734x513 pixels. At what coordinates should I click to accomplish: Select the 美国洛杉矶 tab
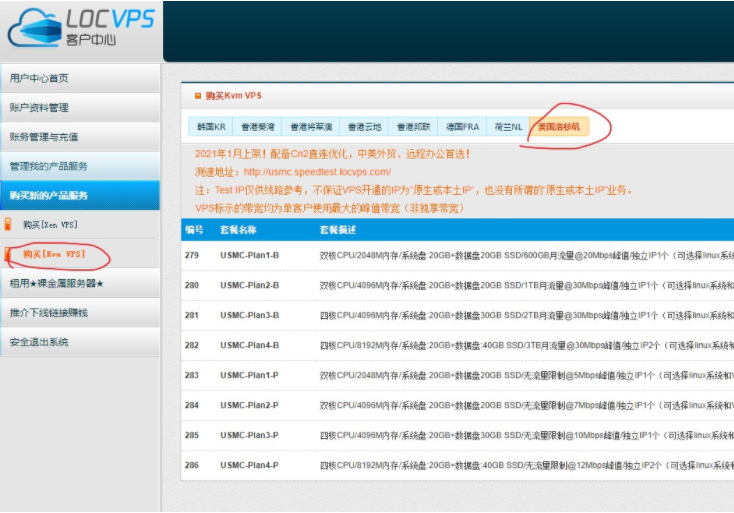tap(559, 127)
